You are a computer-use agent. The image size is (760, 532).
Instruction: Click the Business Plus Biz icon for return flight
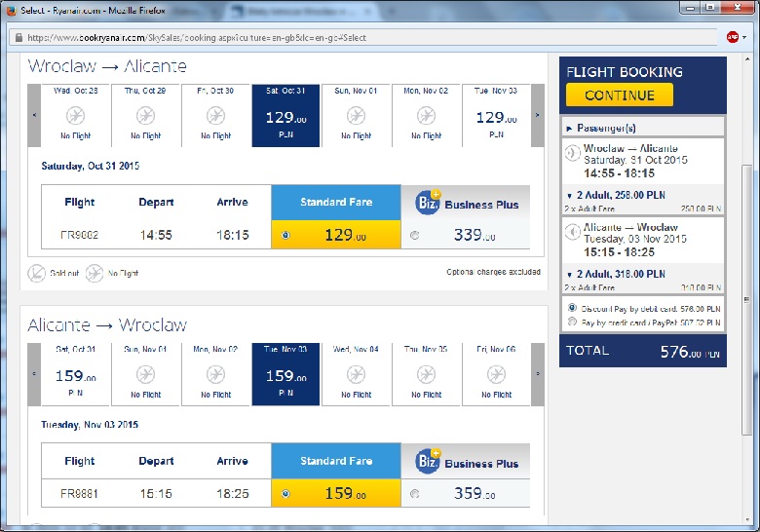pyautogui.click(x=428, y=461)
